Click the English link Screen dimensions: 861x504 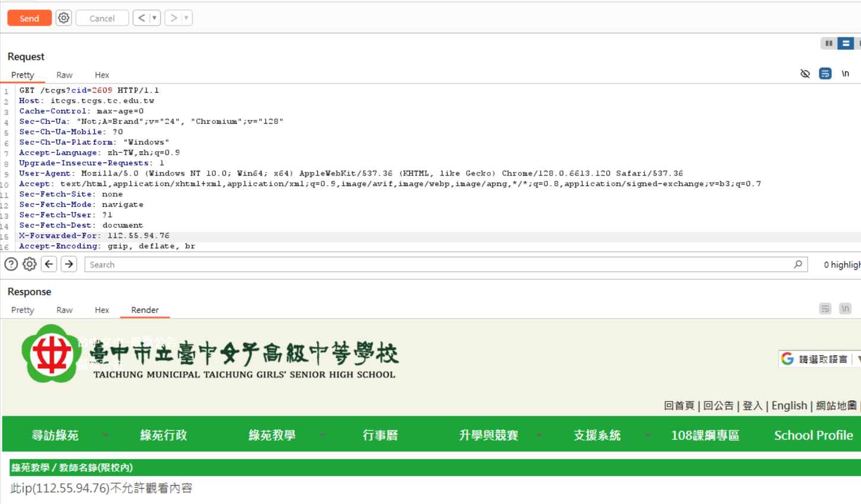tap(789, 406)
